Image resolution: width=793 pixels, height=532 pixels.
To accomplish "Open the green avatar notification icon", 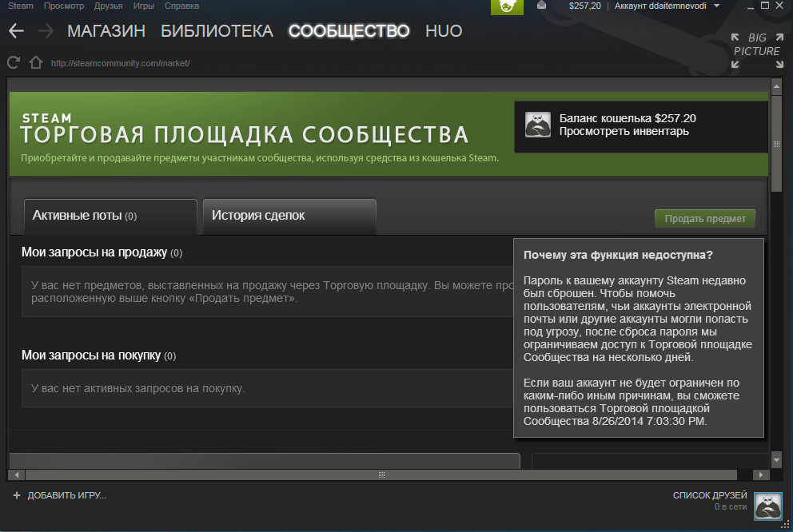I will click(x=507, y=7).
